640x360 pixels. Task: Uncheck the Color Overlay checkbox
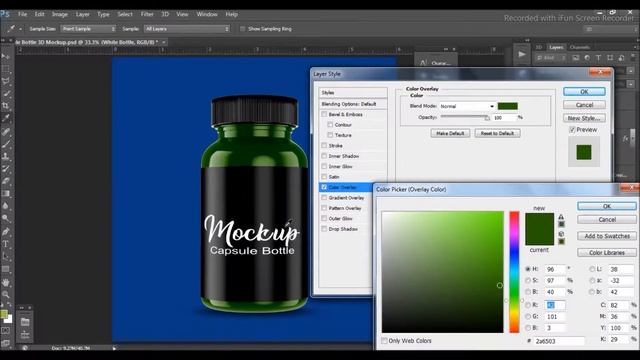pos(324,187)
